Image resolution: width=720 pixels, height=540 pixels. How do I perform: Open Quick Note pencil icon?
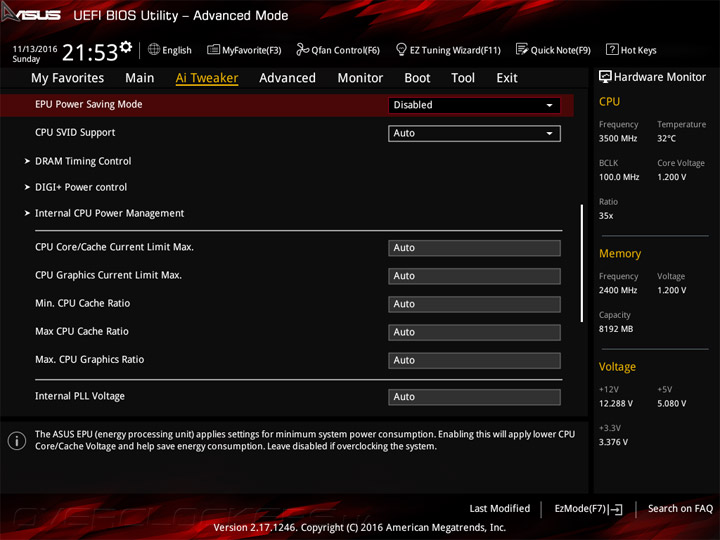(x=522, y=49)
